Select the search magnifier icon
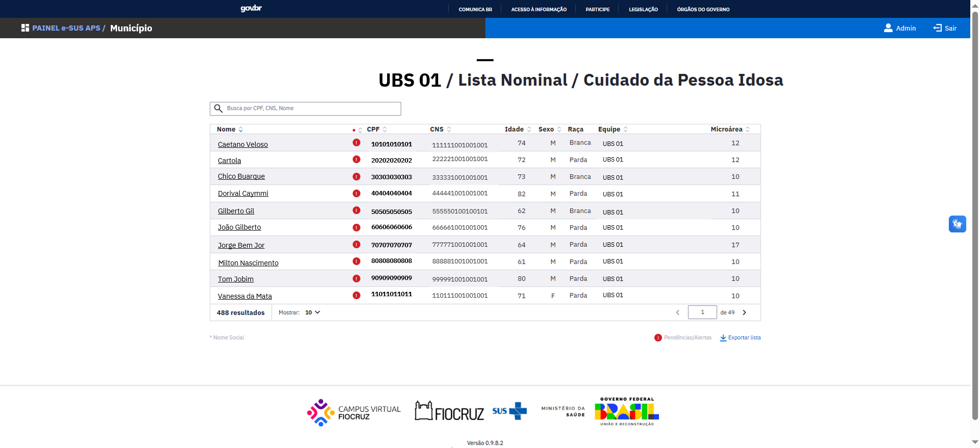This screenshot has width=980, height=448. click(x=219, y=108)
